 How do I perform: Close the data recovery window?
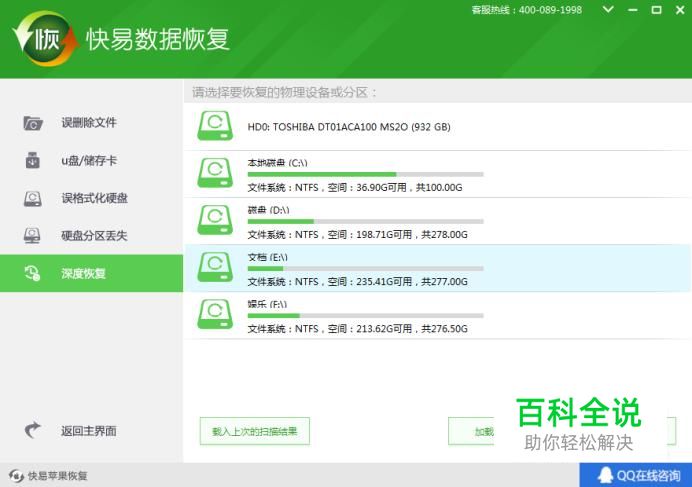pyautogui.click(x=680, y=10)
